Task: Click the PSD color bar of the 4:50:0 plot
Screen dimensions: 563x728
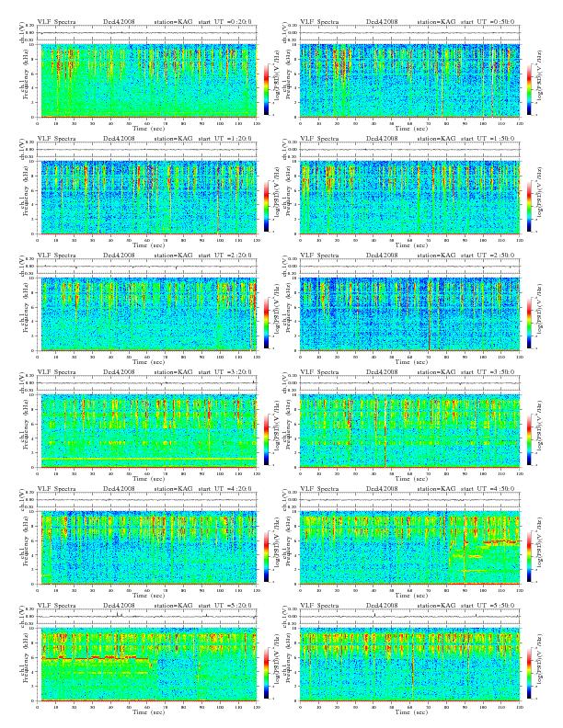Action: tap(530, 556)
